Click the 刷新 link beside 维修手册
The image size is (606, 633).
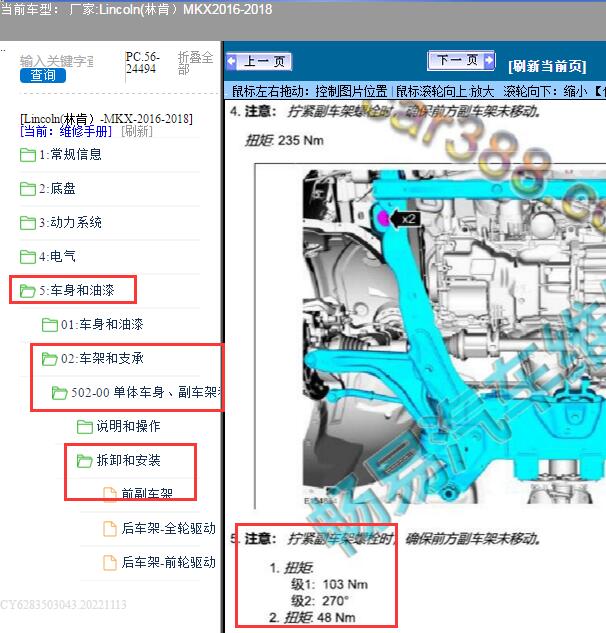pos(137,131)
